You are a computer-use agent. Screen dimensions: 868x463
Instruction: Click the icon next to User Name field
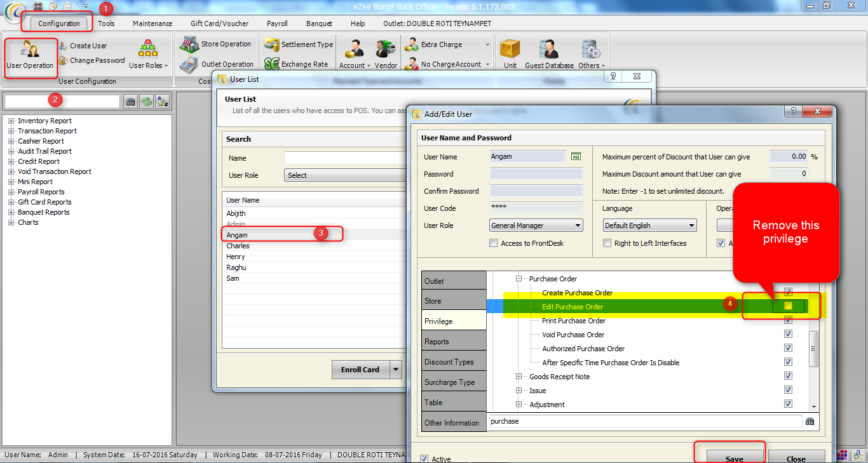(576, 156)
